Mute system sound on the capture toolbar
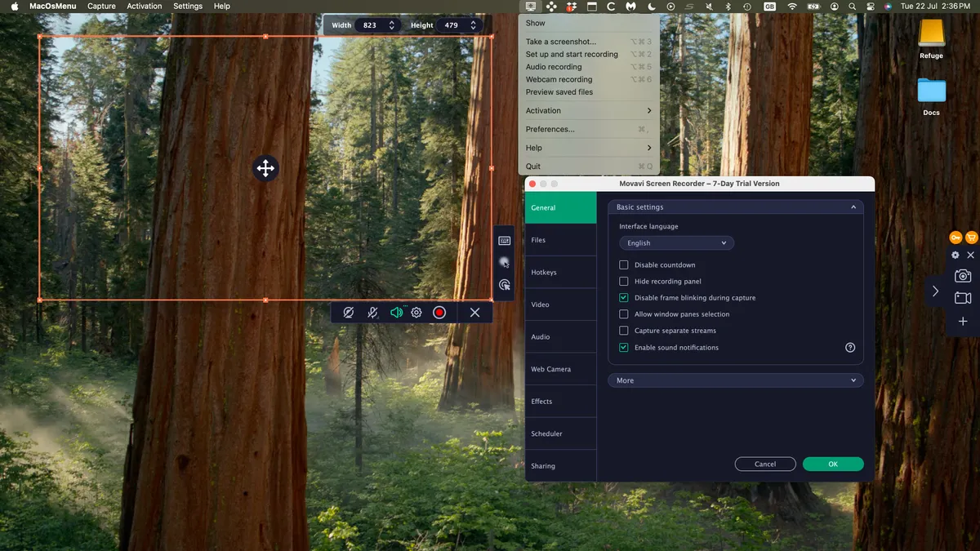This screenshot has width=980, height=551. pos(397,312)
